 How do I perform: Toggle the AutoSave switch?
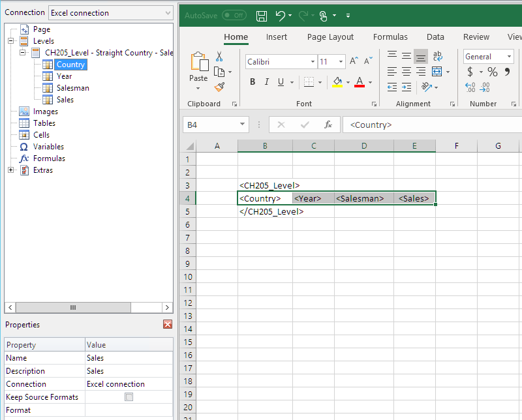click(x=234, y=15)
